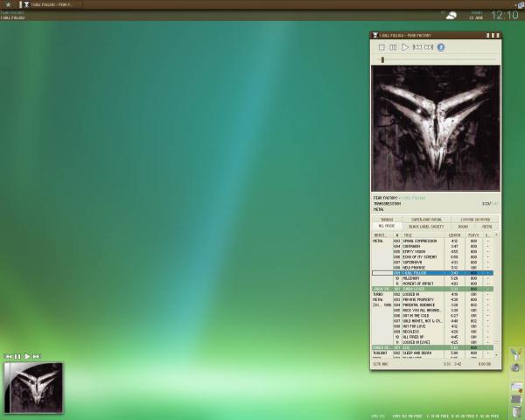Click the Friday 23 June date label
This screenshot has width=525, height=420.
(x=476, y=16)
